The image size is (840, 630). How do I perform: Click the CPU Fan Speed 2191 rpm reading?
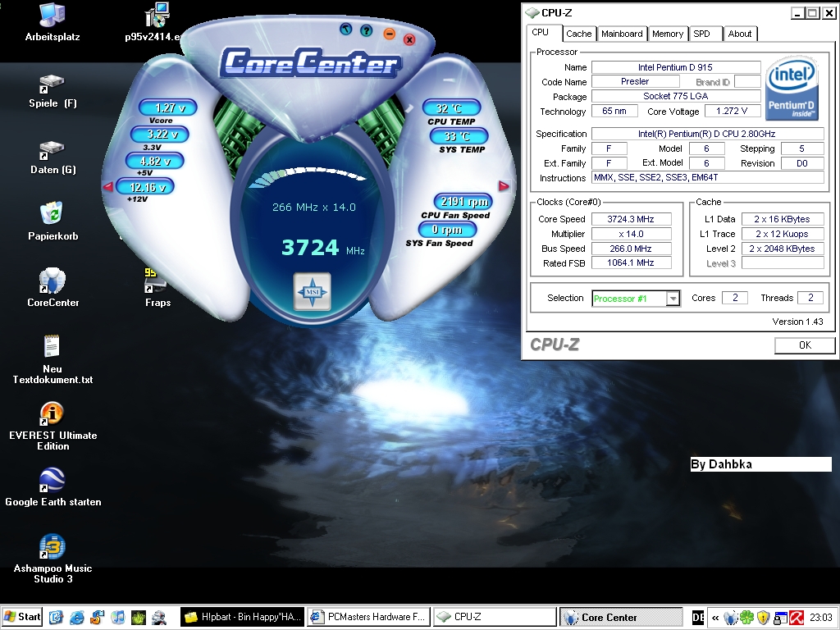click(463, 202)
